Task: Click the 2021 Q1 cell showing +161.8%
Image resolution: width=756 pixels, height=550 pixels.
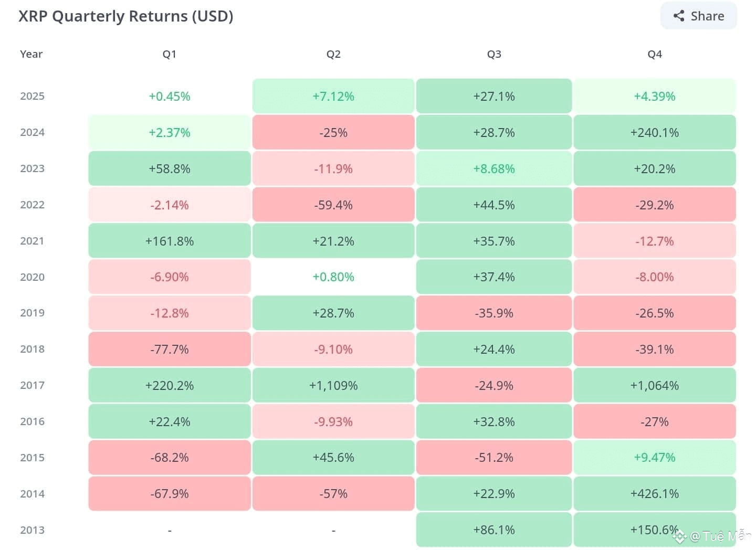Action: pos(169,241)
